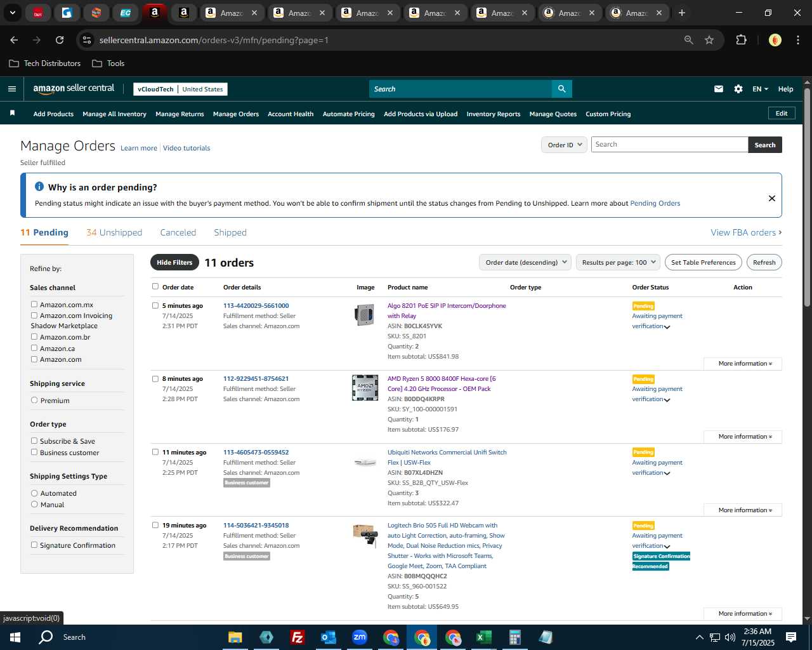812x650 pixels.
Task: Open the Chrome profile avatar
Action: (x=775, y=40)
